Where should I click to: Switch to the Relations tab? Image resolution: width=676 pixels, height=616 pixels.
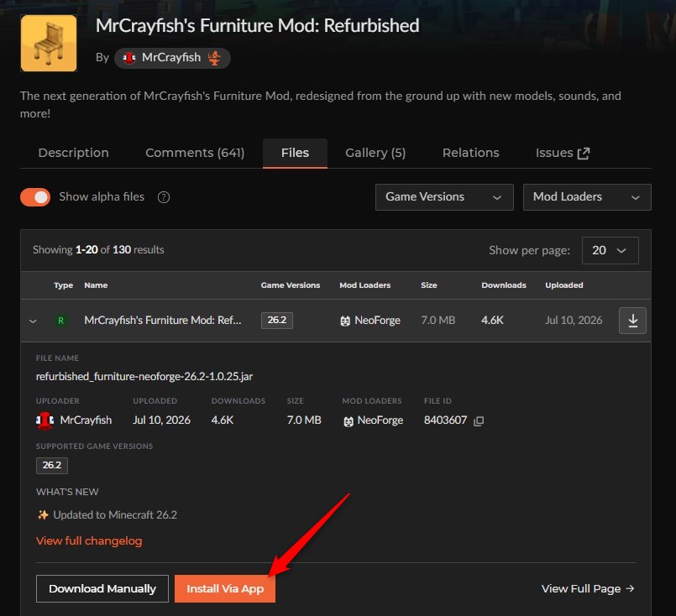(471, 153)
